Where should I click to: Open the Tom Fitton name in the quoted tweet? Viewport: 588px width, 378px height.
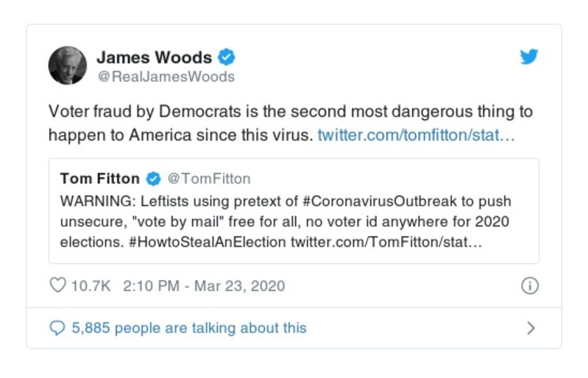click(x=99, y=178)
